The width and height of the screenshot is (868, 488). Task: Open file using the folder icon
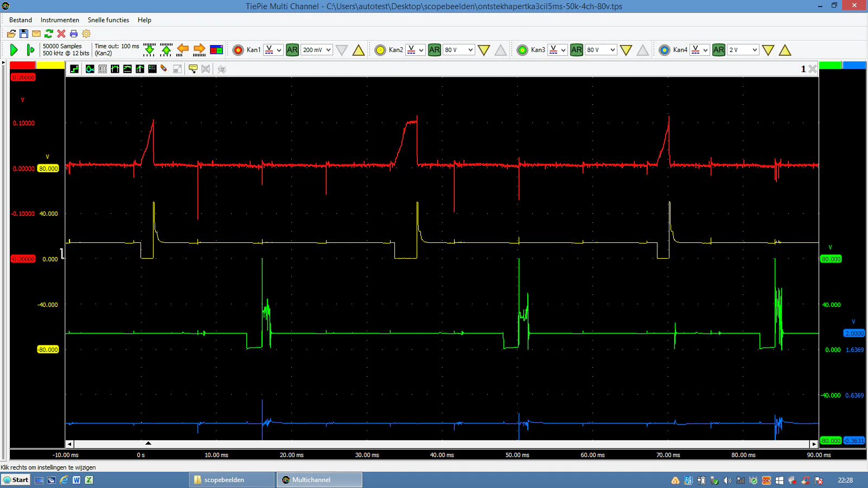pyautogui.click(x=11, y=34)
